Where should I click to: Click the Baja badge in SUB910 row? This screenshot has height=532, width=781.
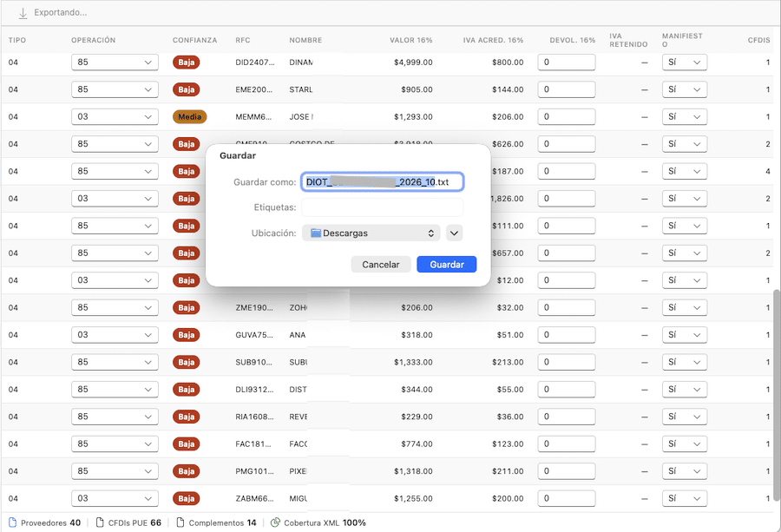click(187, 362)
